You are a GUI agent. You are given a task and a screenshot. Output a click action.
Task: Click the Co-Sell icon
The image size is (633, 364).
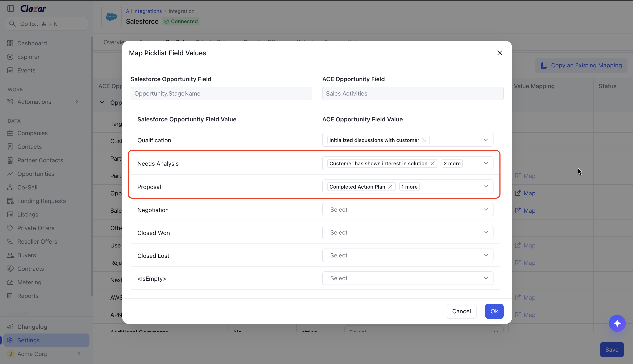pos(10,187)
